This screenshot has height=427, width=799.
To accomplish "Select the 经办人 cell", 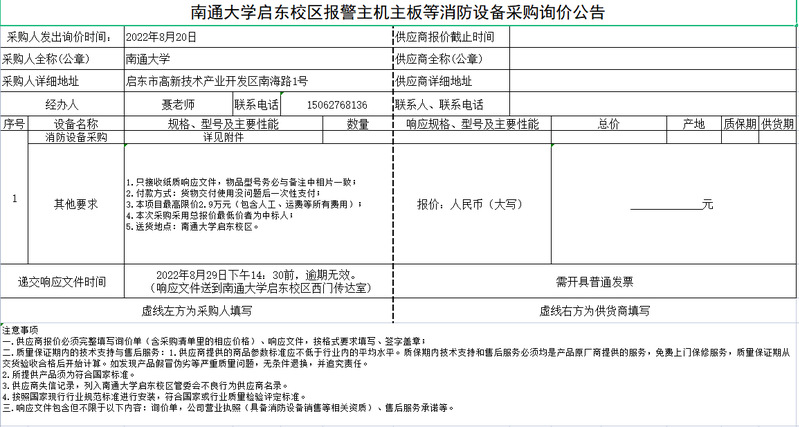I will click(x=62, y=104).
